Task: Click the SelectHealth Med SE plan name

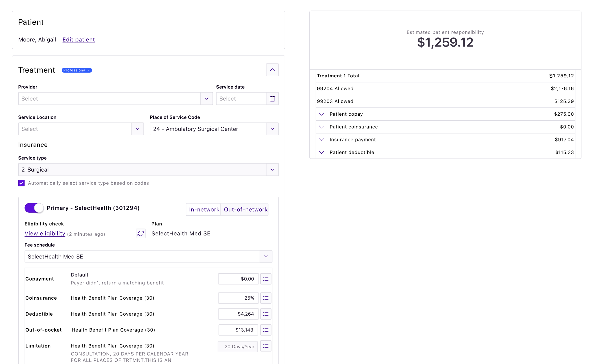Action: pos(181,233)
